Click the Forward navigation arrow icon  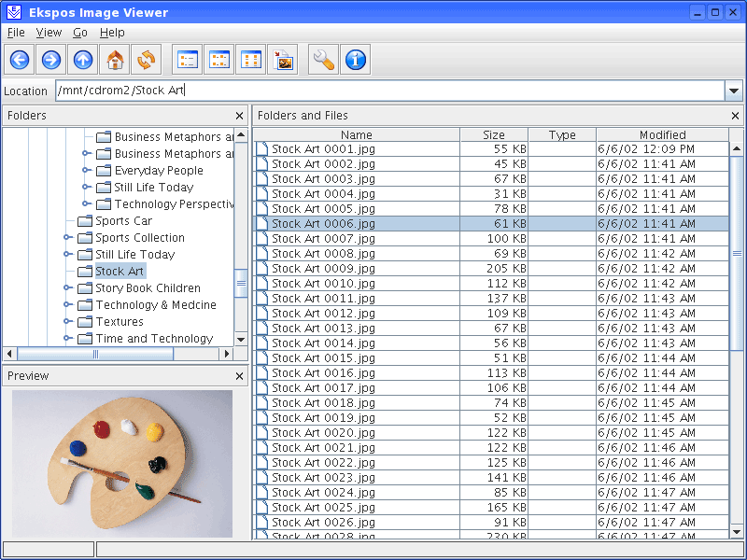click(x=51, y=61)
